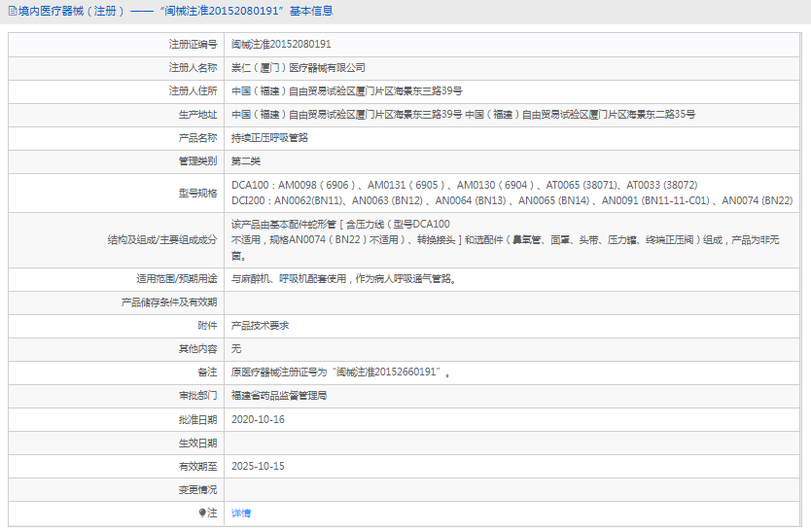Image resolution: width=811 pixels, height=532 pixels.
Task: Click the 适用范围/预期用途 label
Action: [177, 279]
